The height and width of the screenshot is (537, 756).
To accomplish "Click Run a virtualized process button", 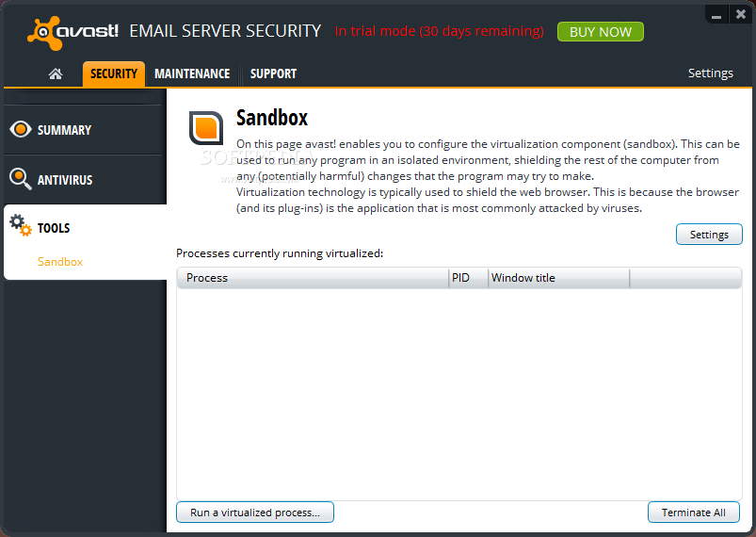I will [x=255, y=513].
